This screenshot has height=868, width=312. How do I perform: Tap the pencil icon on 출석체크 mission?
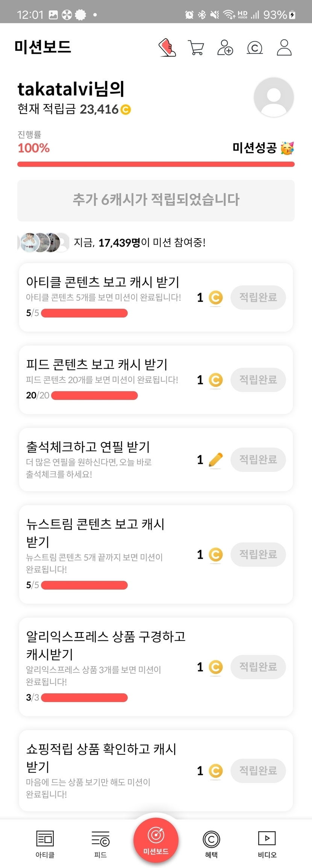(215, 460)
